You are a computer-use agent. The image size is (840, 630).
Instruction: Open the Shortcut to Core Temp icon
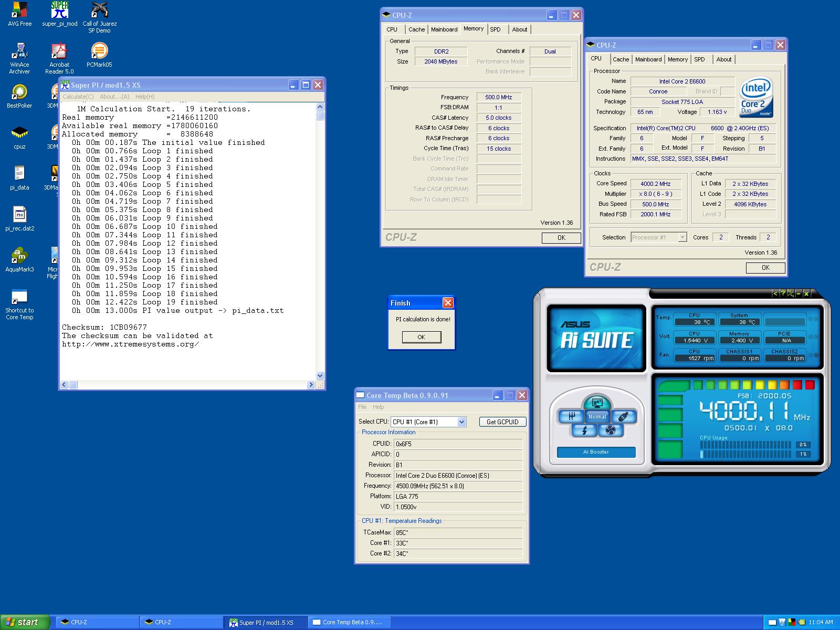pyautogui.click(x=19, y=304)
